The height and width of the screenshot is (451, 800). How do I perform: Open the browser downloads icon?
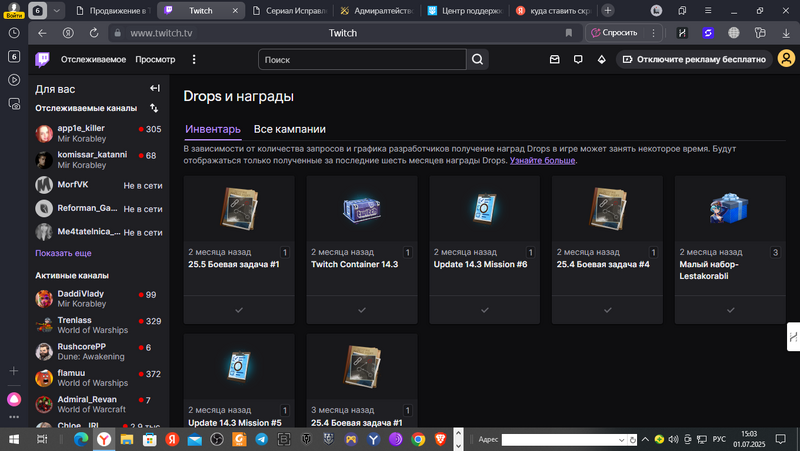tap(786, 33)
